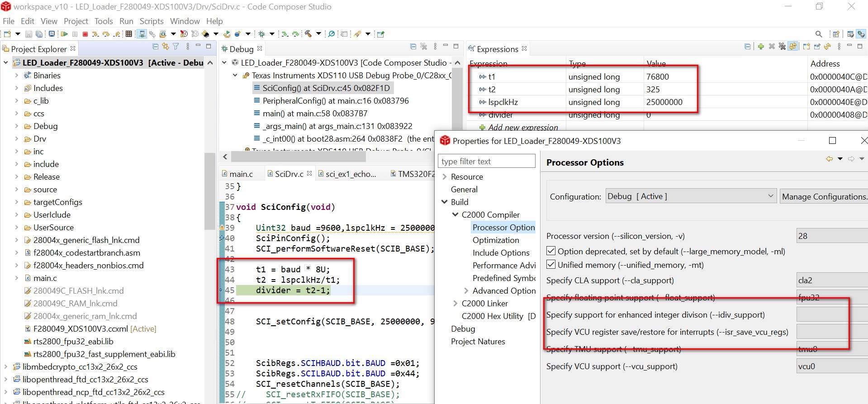Click the Build hammer icon
Image resolution: width=868 pixels, height=404 pixels.
[308, 34]
